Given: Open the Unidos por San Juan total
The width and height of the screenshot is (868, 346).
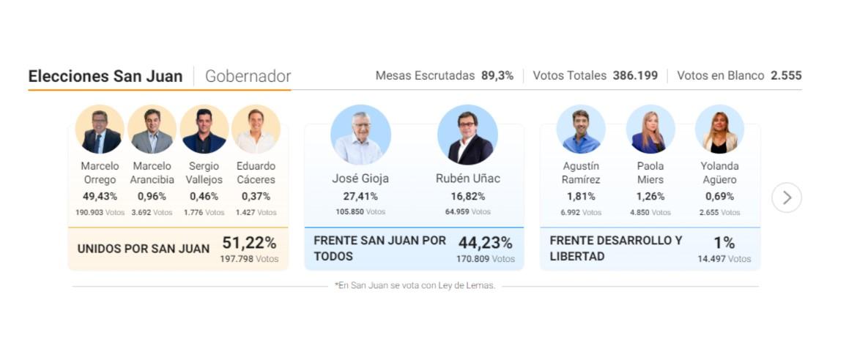Looking at the screenshot, I should click(x=249, y=248).
